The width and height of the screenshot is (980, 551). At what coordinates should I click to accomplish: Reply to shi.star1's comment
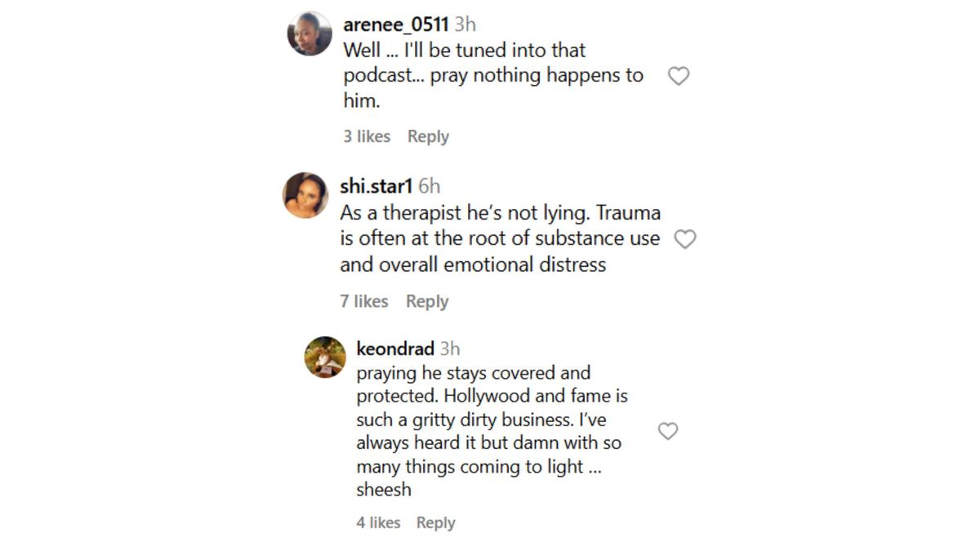point(427,301)
